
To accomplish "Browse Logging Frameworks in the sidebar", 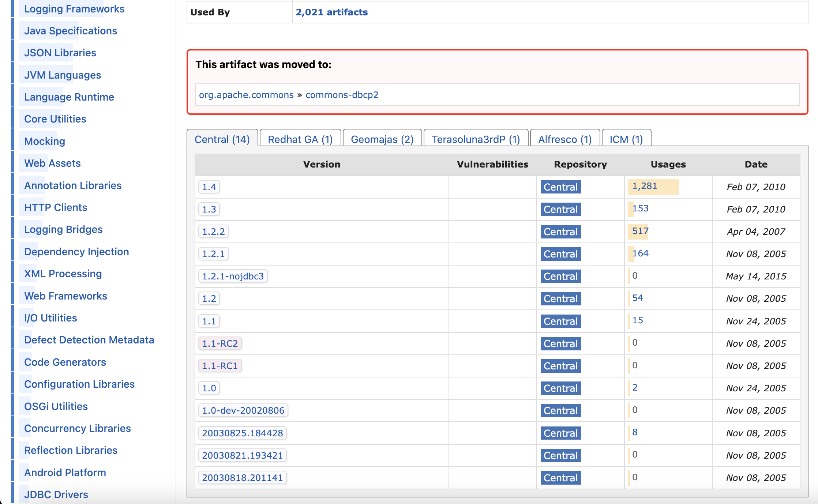I will tap(74, 9).
